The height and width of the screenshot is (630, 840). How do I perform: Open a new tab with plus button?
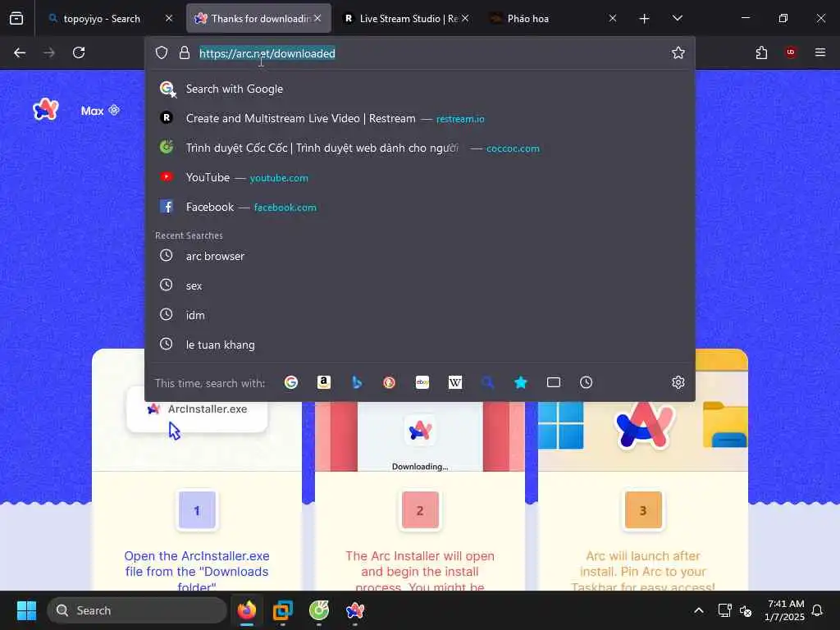click(645, 19)
